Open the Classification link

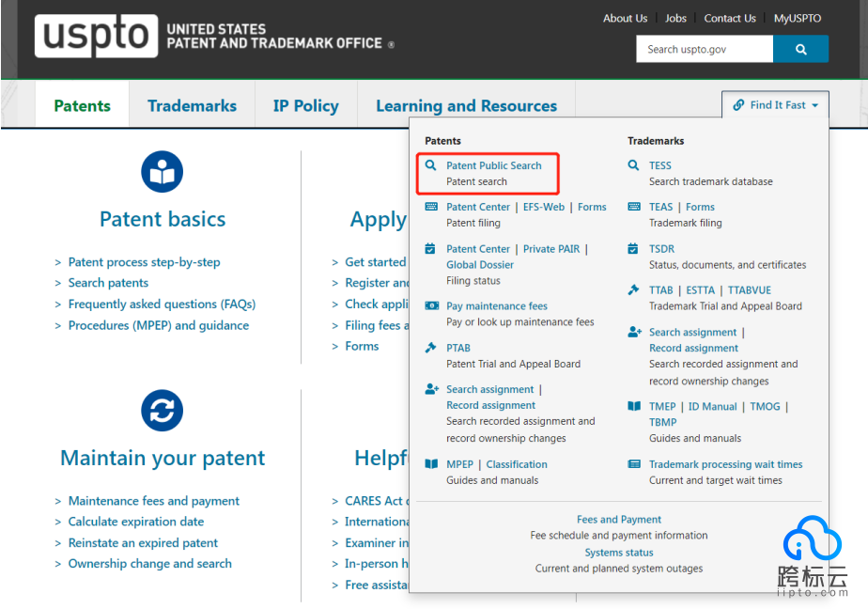pos(517,464)
